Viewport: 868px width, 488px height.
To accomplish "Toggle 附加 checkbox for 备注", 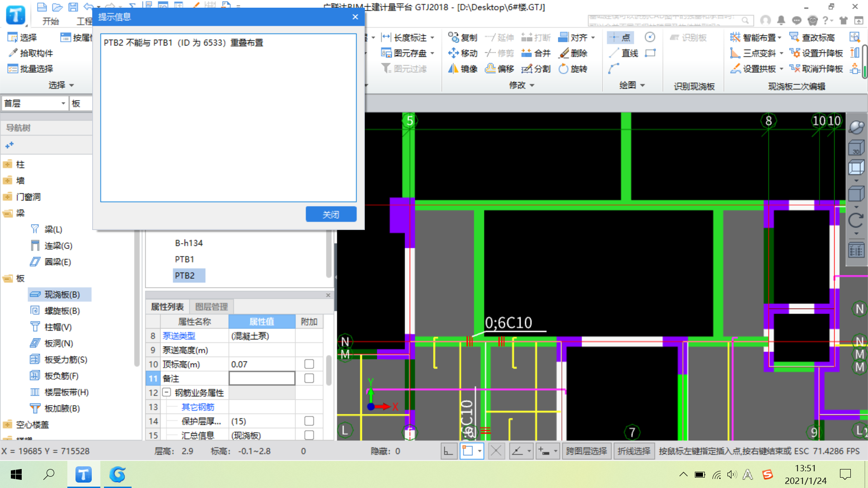I will click(309, 378).
